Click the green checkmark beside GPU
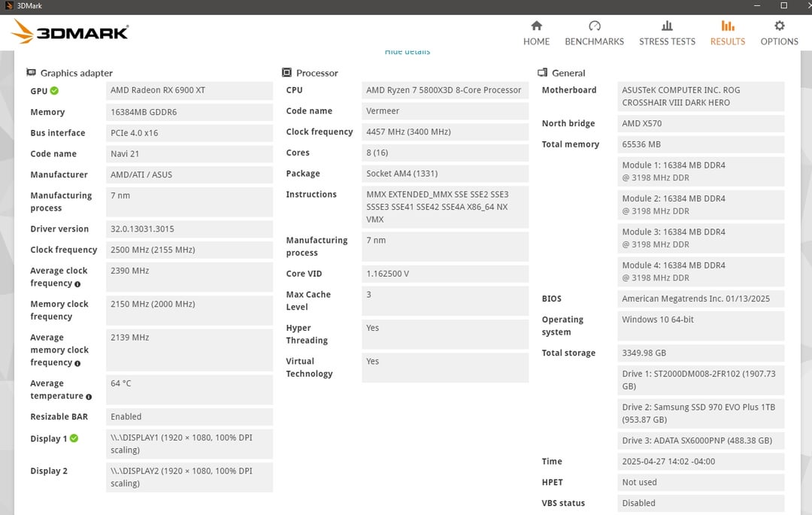Screen dimensions: 812x515 (x=54, y=90)
